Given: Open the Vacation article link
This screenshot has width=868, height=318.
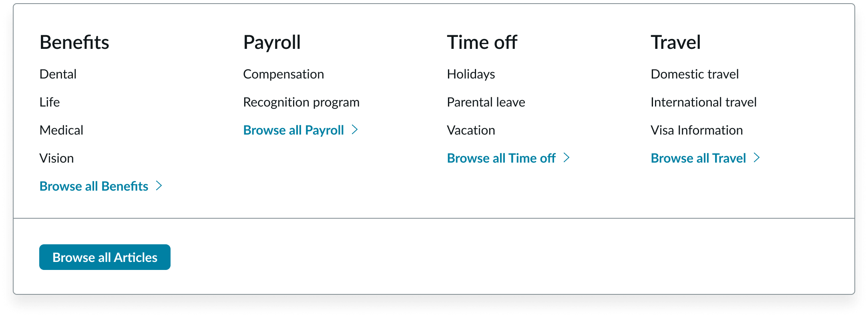Looking at the screenshot, I should pos(471,130).
